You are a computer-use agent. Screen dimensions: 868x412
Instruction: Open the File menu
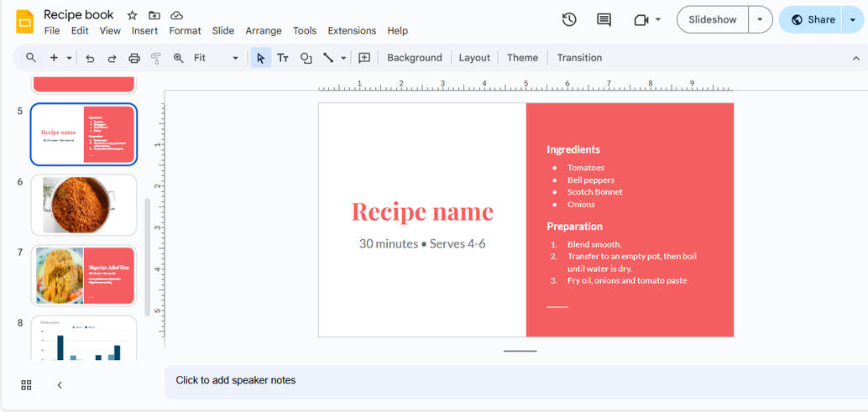click(52, 31)
